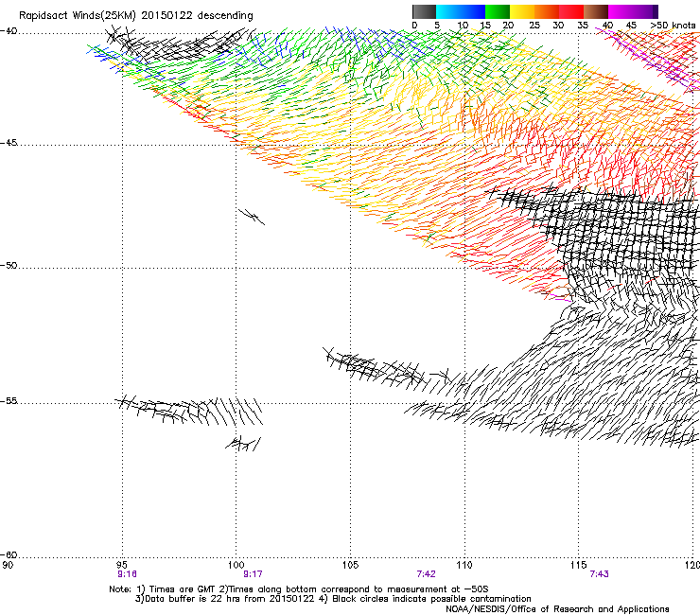
Task: Click the 'NOAA/NESDIS/Office of Research and Applications' credit
Action: coord(557,609)
